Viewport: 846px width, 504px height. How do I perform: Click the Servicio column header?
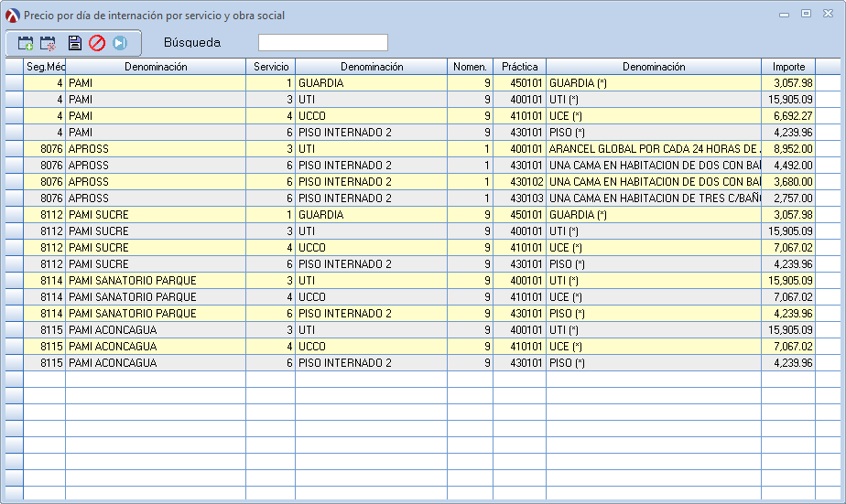271,67
